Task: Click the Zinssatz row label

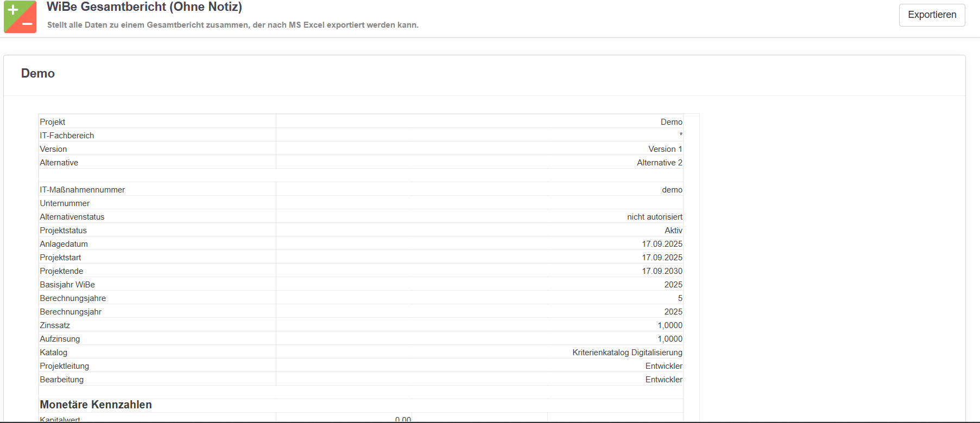Action: tap(55, 325)
